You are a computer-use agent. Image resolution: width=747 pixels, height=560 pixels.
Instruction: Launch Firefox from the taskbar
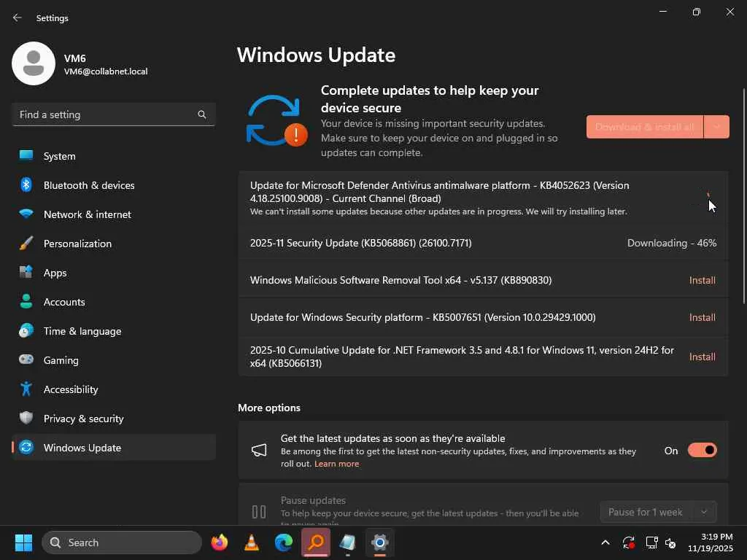coord(220,542)
